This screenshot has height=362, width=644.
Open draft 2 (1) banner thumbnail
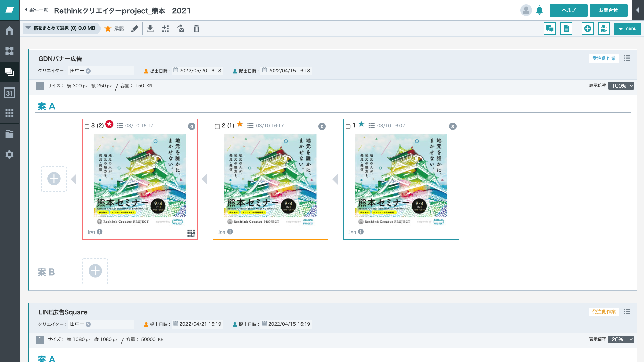tap(270, 179)
